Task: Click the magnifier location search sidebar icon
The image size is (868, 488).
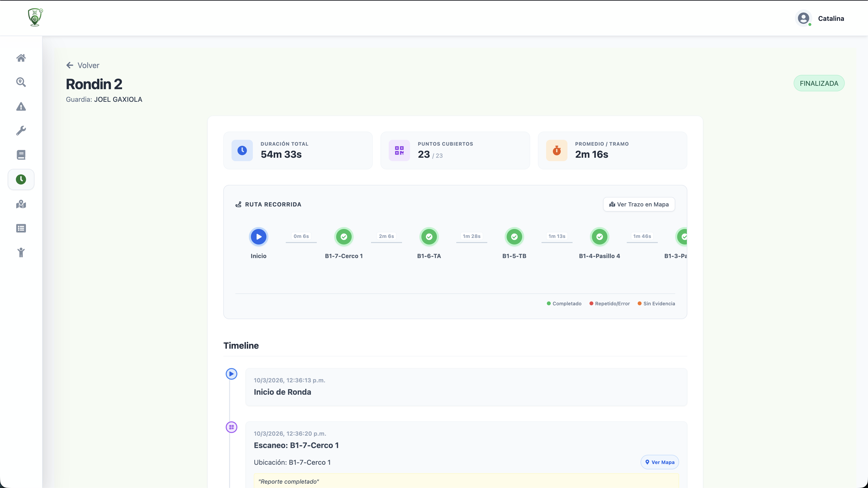Action: pos(21,82)
